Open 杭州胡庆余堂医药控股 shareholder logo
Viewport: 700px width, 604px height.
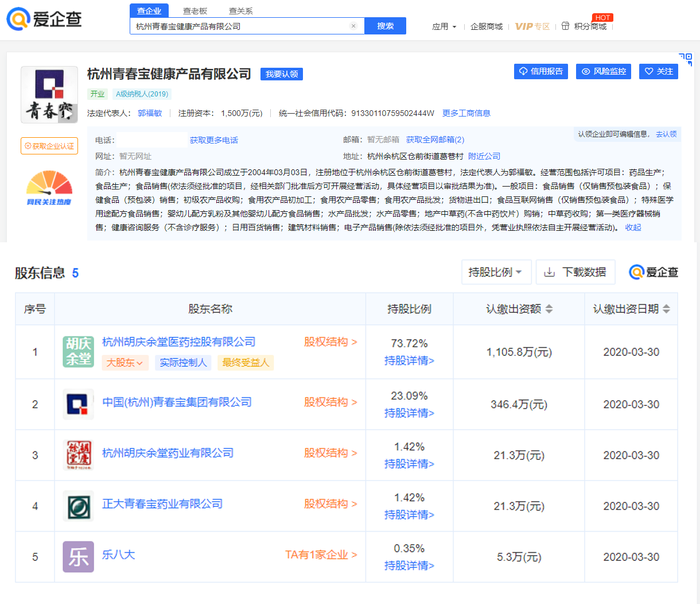click(x=78, y=351)
